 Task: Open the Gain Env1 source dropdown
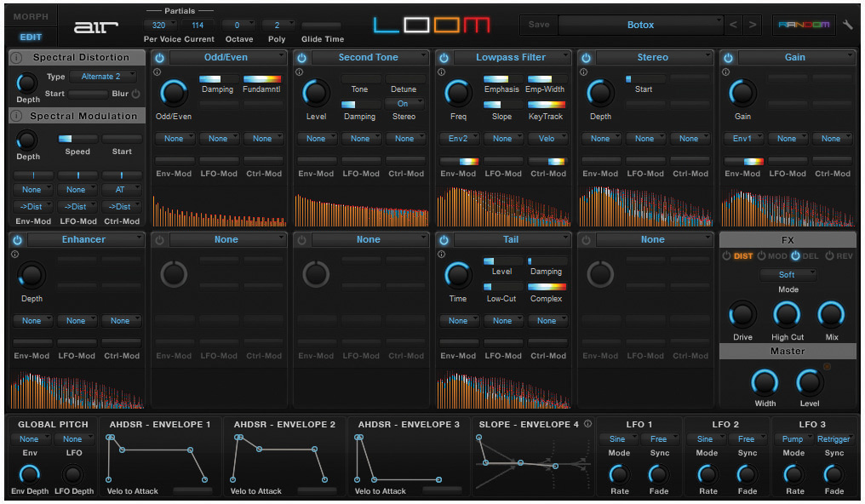(743, 139)
